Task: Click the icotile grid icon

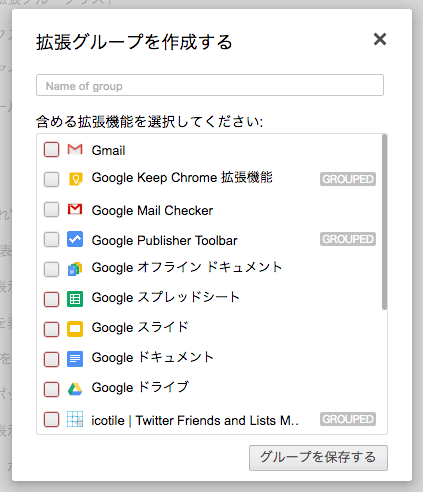Action: [x=75, y=419]
